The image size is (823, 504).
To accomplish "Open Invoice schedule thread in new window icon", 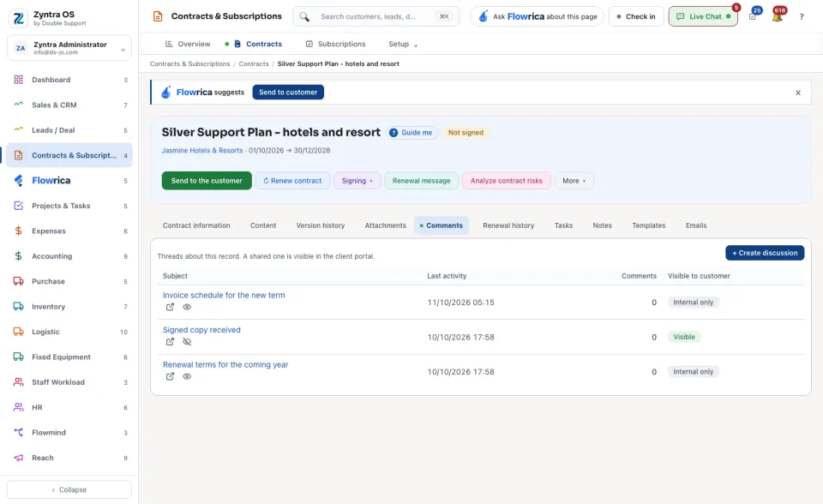I will [170, 307].
